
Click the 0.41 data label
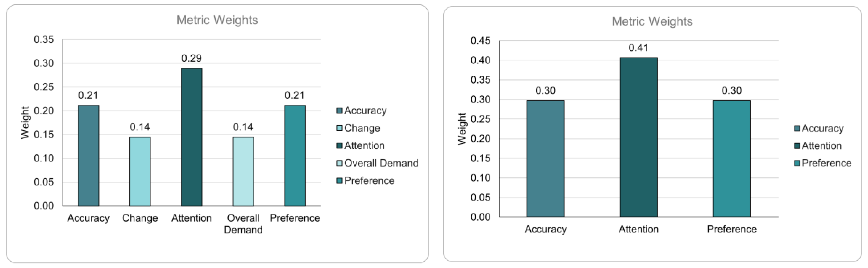tap(638, 48)
